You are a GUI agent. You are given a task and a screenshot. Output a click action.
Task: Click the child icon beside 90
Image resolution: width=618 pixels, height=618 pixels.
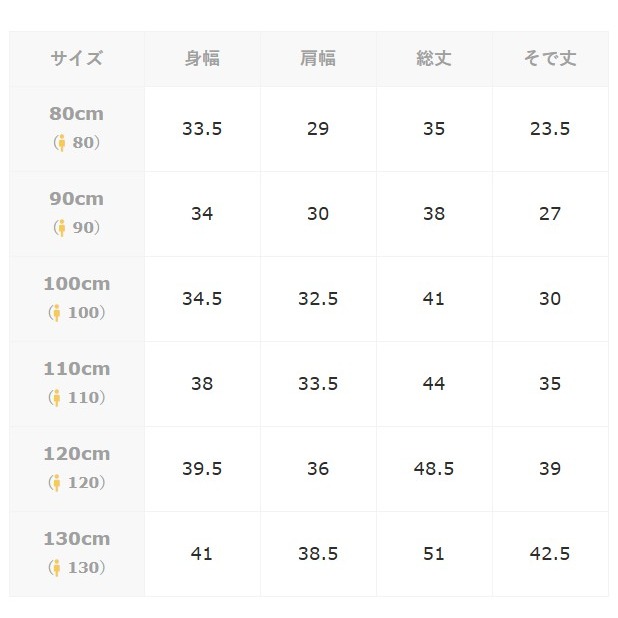coord(62,228)
